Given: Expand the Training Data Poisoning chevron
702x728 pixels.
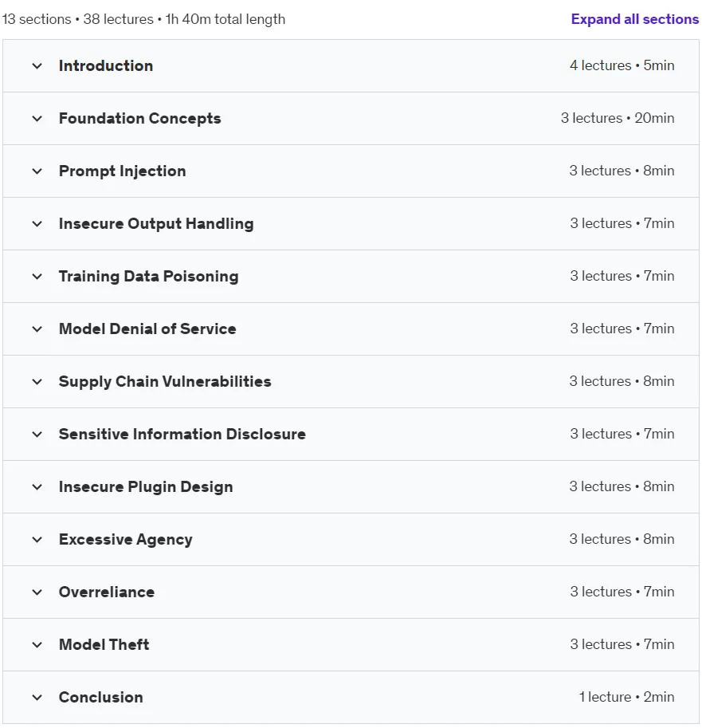Looking at the screenshot, I should coord(37,276).
